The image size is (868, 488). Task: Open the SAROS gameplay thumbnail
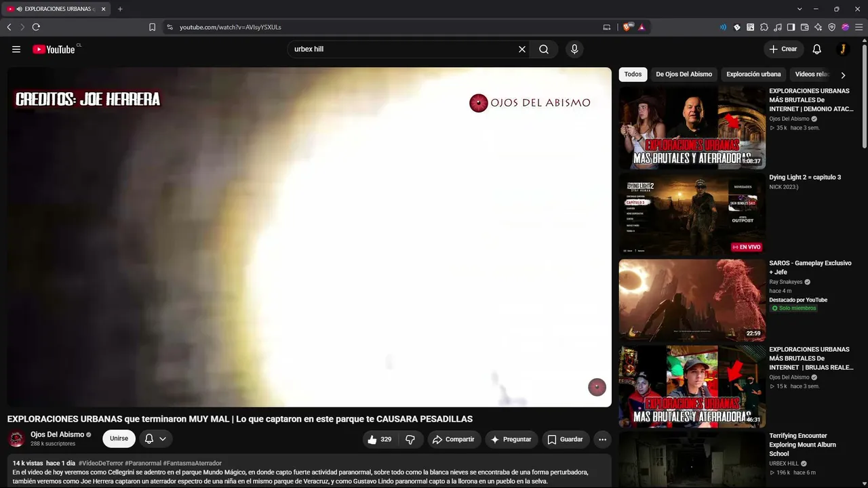pos(692,300)
